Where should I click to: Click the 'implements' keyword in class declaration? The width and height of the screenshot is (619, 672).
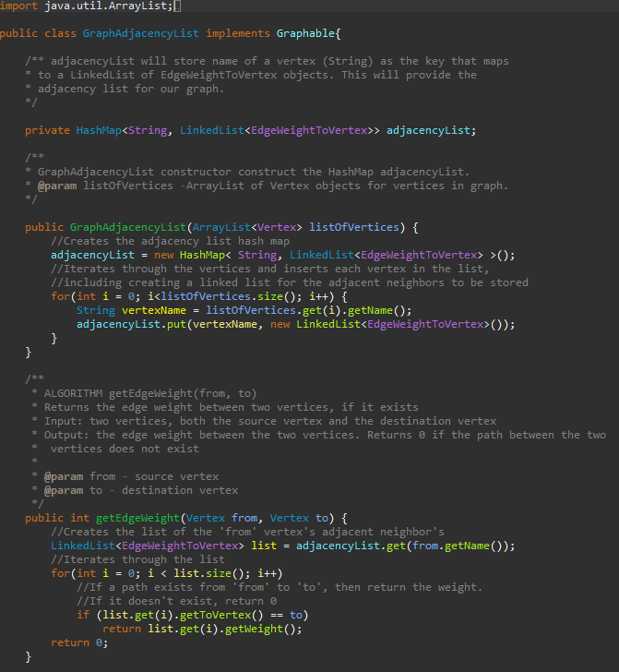click(x=238, y=33)
